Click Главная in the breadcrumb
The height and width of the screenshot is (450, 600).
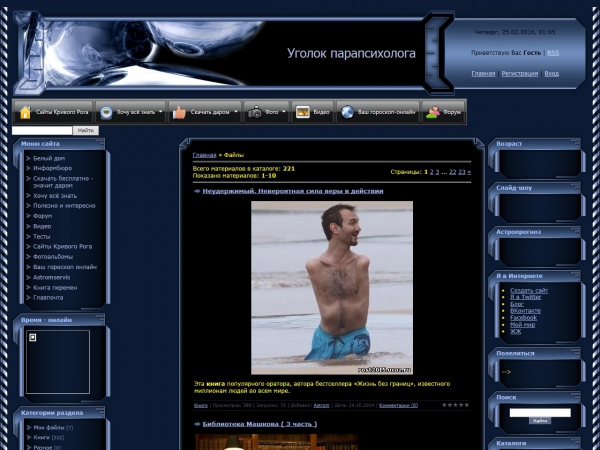tap(204, 155)
